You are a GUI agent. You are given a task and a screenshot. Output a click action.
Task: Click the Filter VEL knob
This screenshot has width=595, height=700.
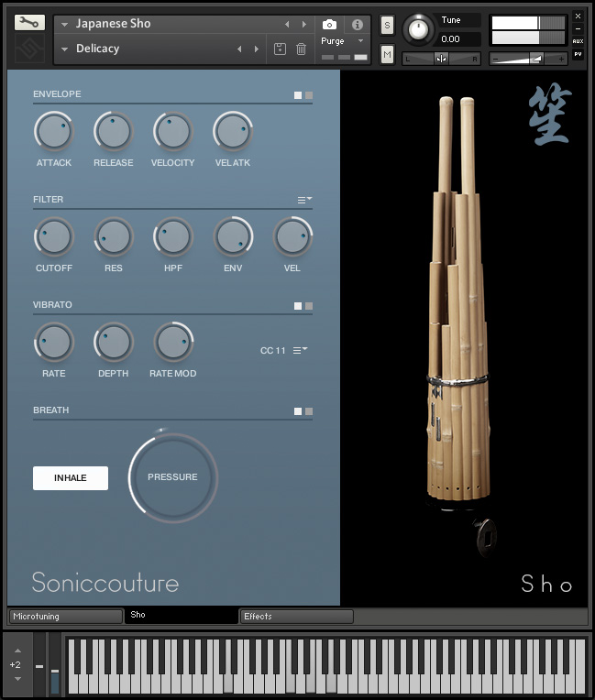click(292, 237)
